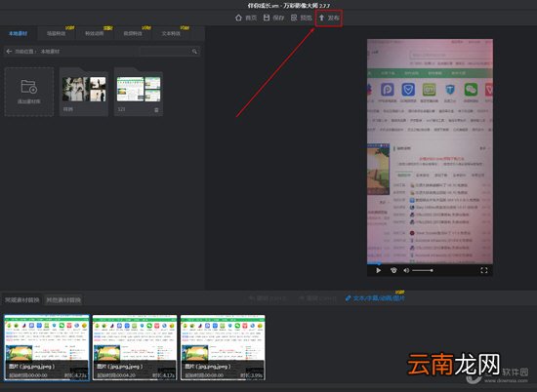The height and width of the screenshot is (392, 537).
Task: Adjust the preview volume slider
Action: tap(423, 270)
